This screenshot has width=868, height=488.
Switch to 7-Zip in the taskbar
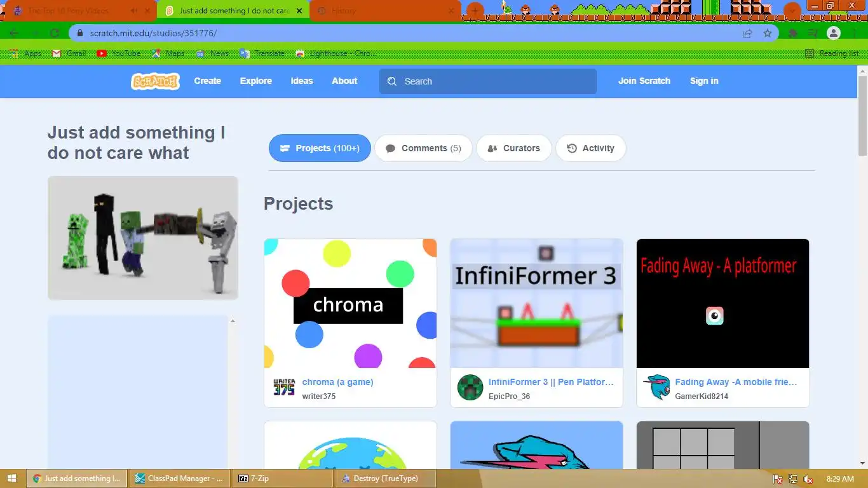[284, 478]
